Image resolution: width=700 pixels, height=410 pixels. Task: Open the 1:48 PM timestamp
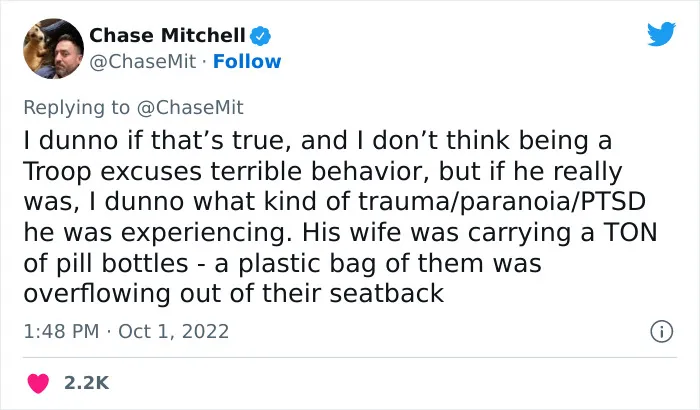tap(61, 331)
